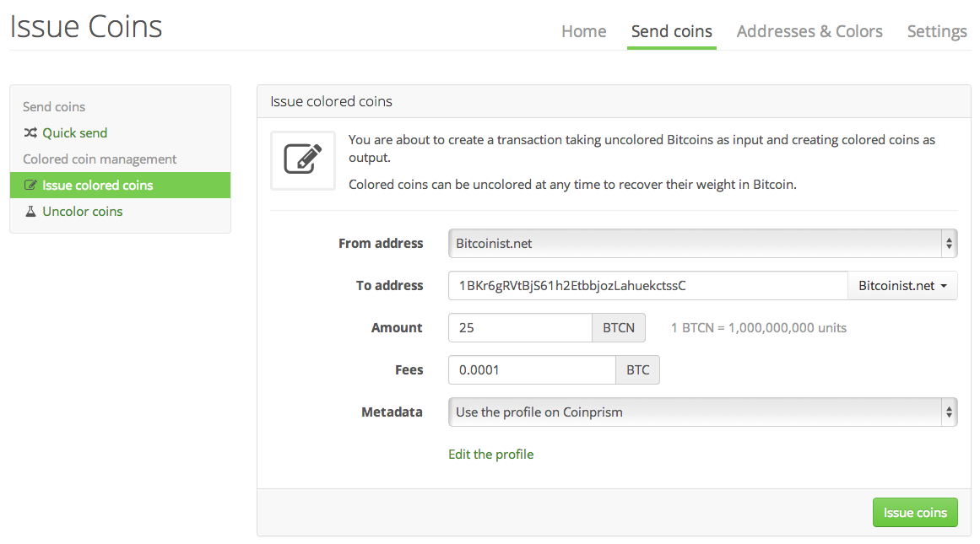Click the To address input field
Image resolution: width=980 pixels, height=544 pixels.
coord(647,286)
